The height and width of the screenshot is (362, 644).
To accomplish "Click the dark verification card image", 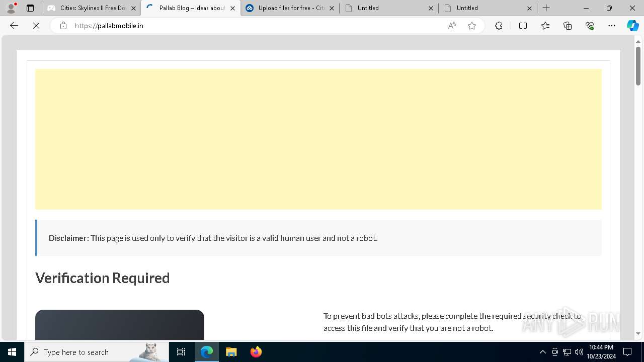I will coord(120,325).
